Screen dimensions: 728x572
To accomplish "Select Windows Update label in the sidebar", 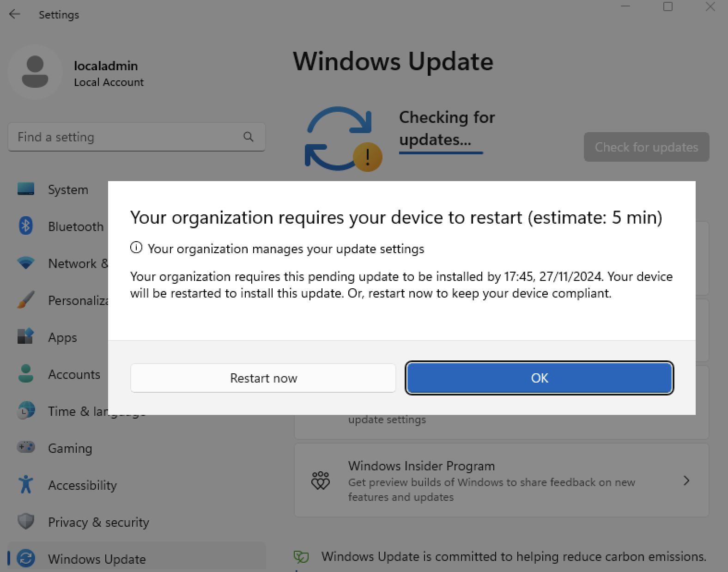I will pos(97,559).
